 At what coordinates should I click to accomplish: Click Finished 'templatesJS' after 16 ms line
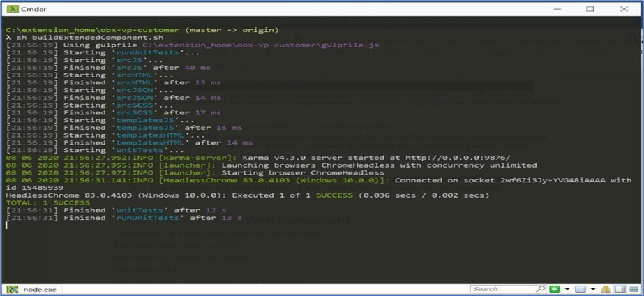click(124, 128)
